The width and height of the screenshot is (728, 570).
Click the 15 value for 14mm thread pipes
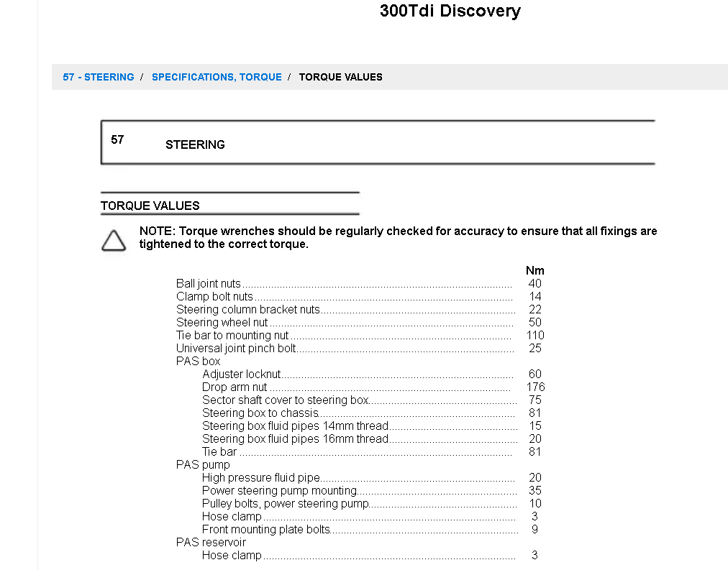tap(535, 426)
